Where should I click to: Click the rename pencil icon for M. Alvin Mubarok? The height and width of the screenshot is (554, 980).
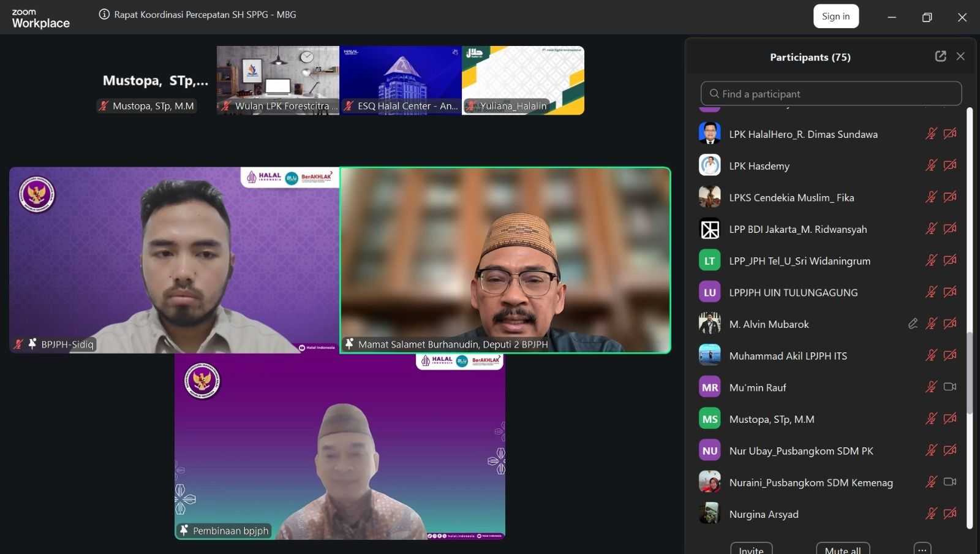coord(913,324)
